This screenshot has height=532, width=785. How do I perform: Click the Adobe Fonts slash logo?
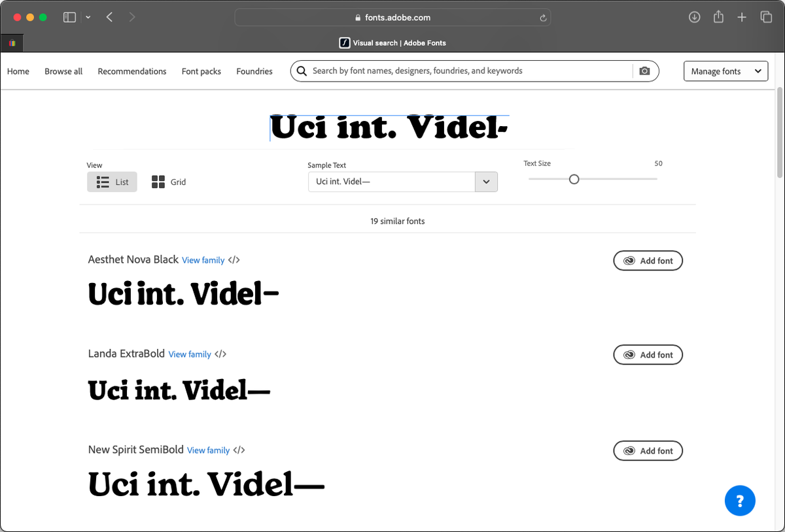pos(344,43)
